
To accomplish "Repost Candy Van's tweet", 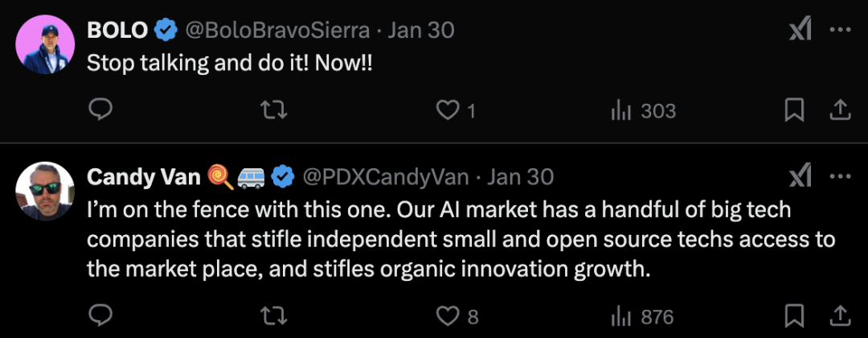I will tap(275, 315).
